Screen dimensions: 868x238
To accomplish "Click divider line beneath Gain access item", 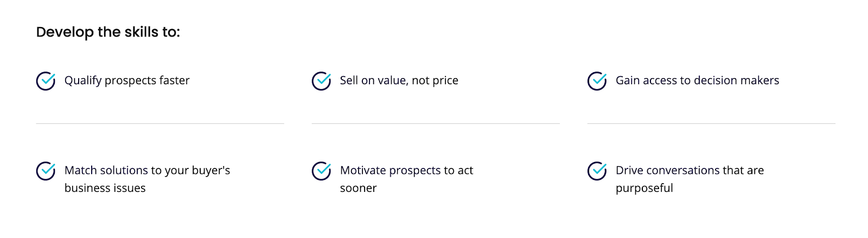I will coord(711,123).
